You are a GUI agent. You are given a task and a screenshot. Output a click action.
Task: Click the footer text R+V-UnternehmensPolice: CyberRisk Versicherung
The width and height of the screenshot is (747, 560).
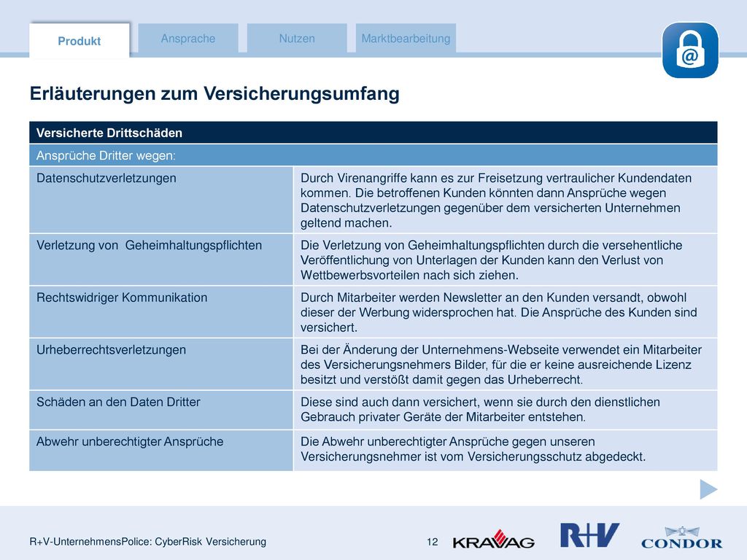[147, 542]
